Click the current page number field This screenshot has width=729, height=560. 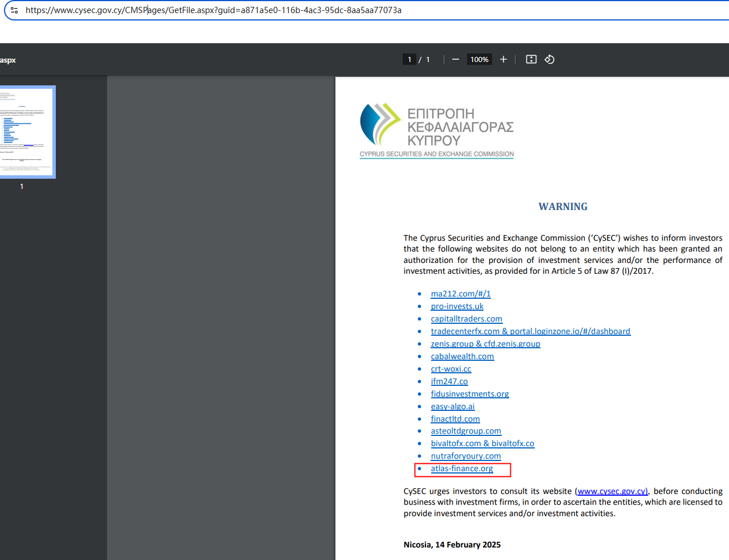[409, 59]
